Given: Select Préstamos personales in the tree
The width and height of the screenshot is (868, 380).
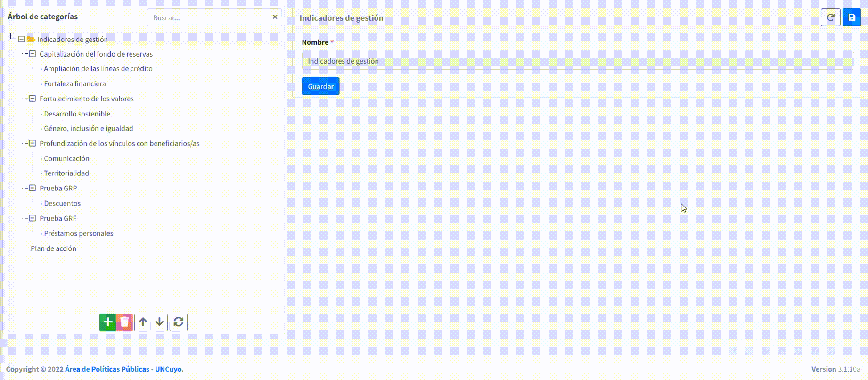Looking at the screenshot, I should point(78,233).
